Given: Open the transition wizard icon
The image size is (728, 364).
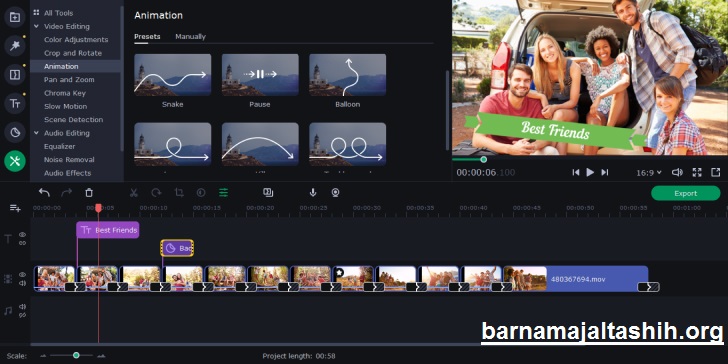Looking at the screenshot, I should click(x=268, y=192).
